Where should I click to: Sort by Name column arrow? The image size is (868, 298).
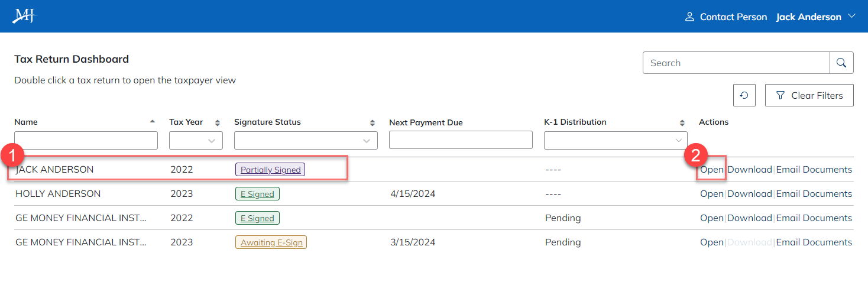point(153,121)
